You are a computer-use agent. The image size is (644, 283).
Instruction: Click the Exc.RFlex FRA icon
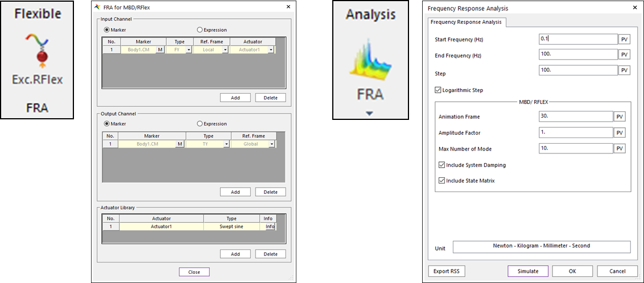coord(38,50)
